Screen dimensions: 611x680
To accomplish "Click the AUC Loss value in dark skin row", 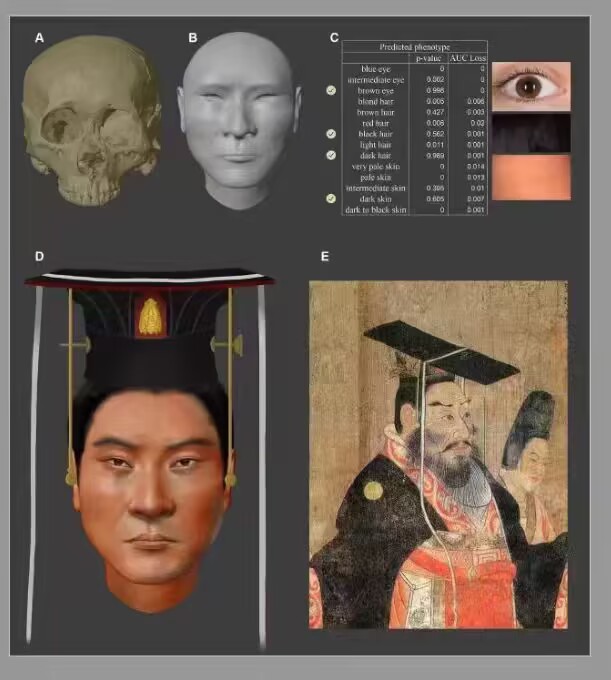I will [x=476, y=199].
